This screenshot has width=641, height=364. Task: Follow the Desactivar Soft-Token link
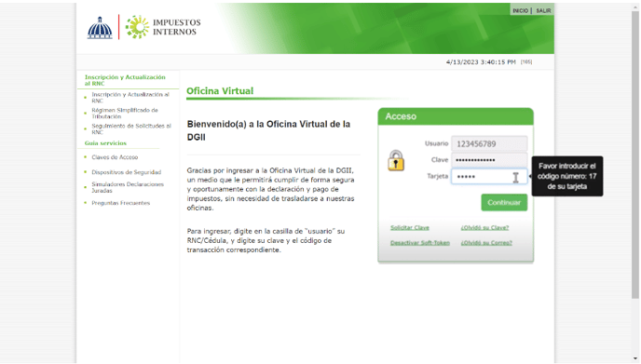420,243
